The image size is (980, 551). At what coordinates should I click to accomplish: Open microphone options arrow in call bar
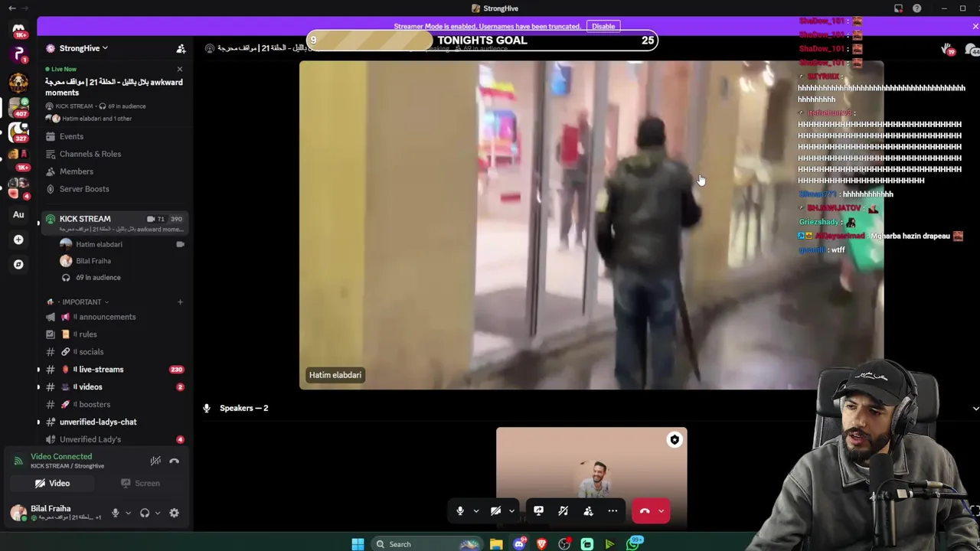click(476, 511)
